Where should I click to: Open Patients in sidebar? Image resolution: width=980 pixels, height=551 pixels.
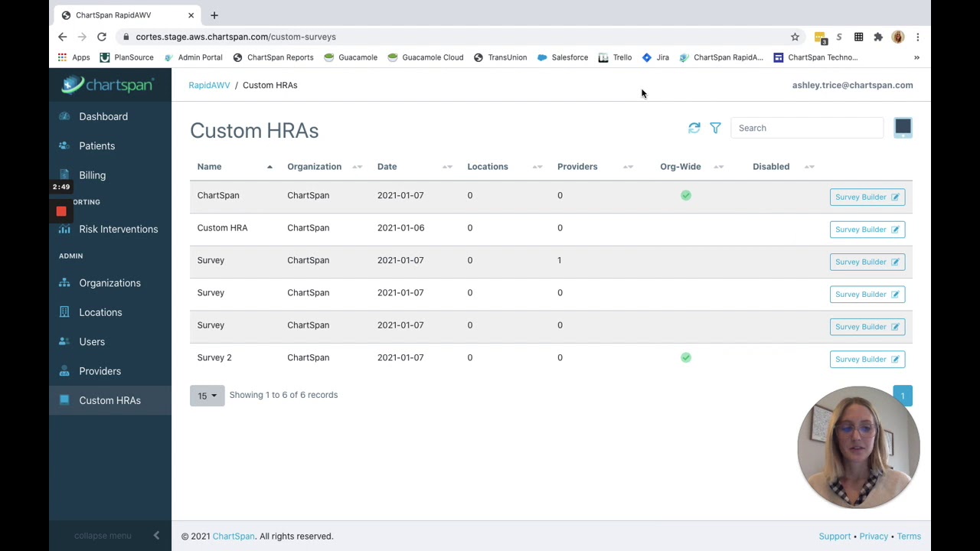click(x=96, y=145)
